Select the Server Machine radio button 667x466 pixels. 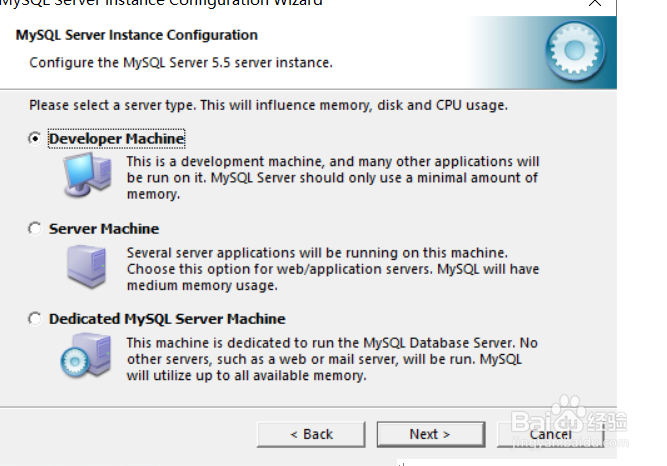35,229
